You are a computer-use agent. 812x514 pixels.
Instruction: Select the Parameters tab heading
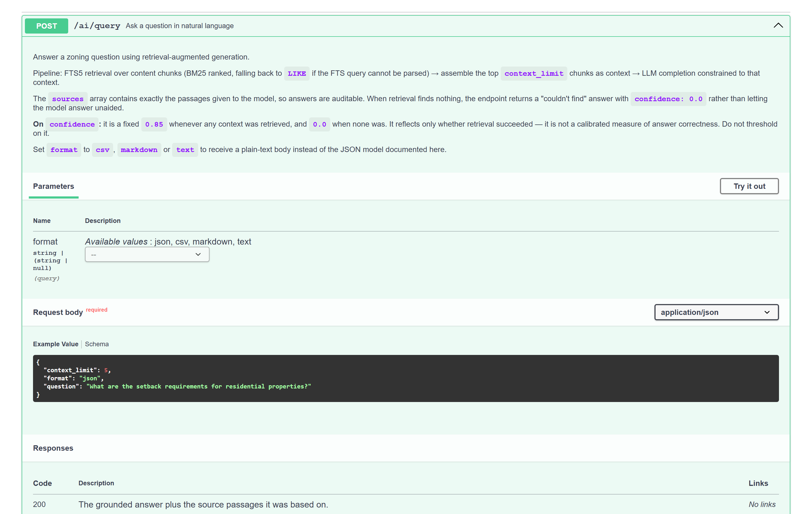[54, 186]
